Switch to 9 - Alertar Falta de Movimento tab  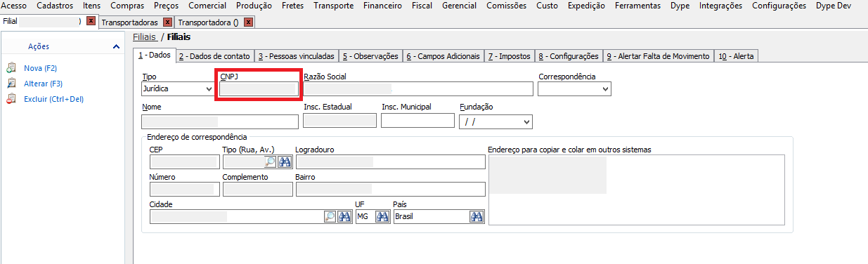click(658, 56)
